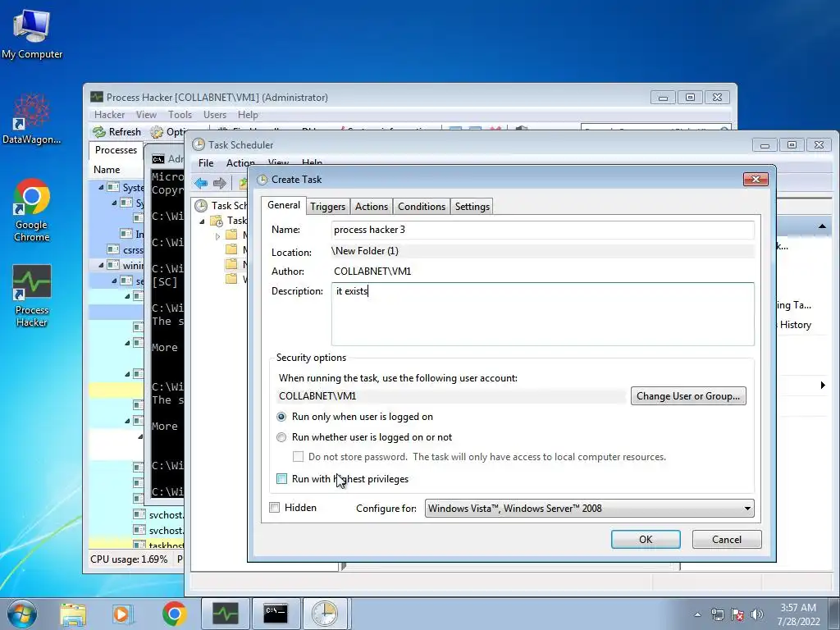
Task: Tick the Hidden checkbox
Action: [274, 507]
